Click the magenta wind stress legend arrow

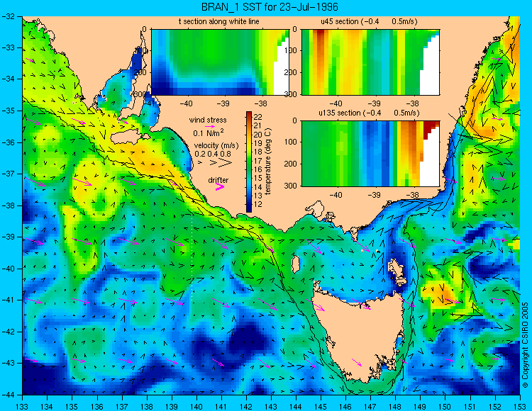coord(211,126)
